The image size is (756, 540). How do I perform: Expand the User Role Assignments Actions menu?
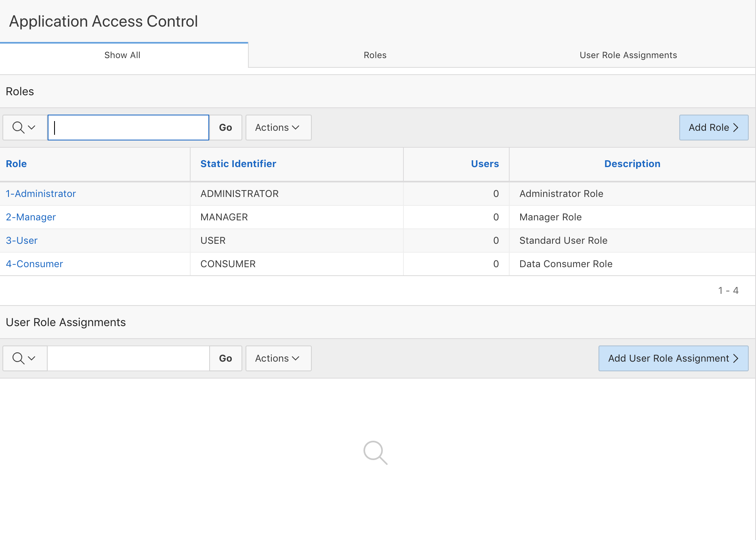pos(278,358)
